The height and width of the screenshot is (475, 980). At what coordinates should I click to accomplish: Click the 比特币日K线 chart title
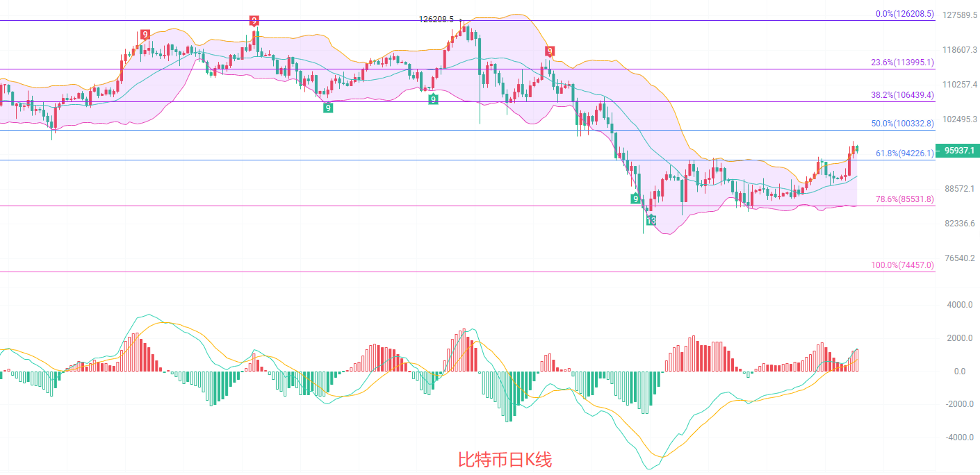[505, 460]
